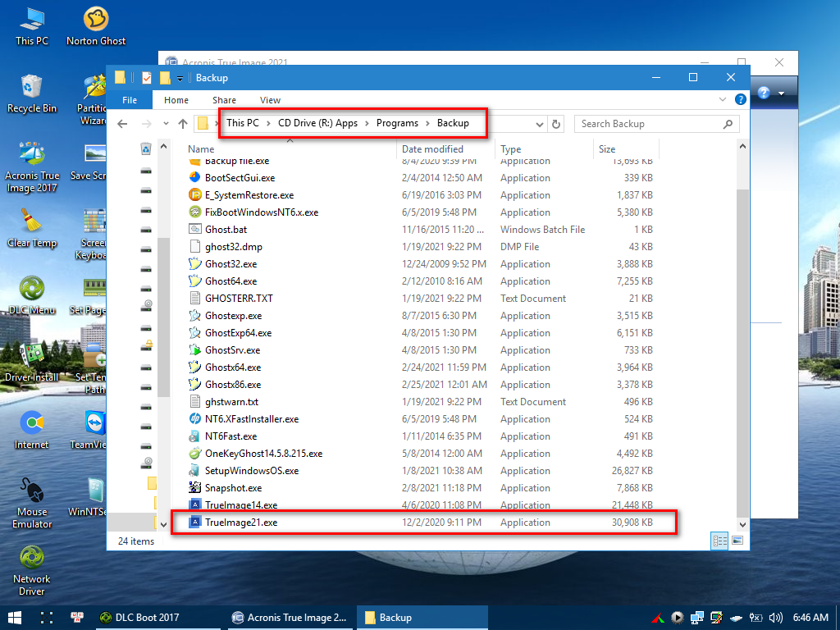Click network tray icon

(x=697, y=618)
